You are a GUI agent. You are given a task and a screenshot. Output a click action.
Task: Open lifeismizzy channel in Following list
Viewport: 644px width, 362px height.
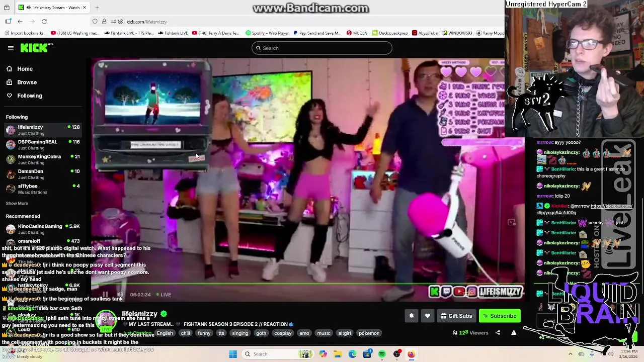43,130
